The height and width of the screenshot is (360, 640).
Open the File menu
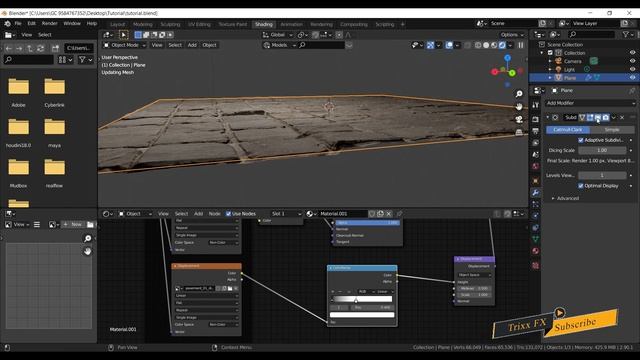[18, 24]
